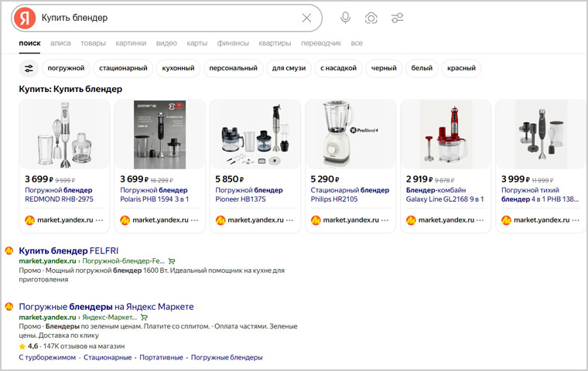This screenshot has width=588, height=371.
Task: Open image search via camera icon
Action: (371, 18)
